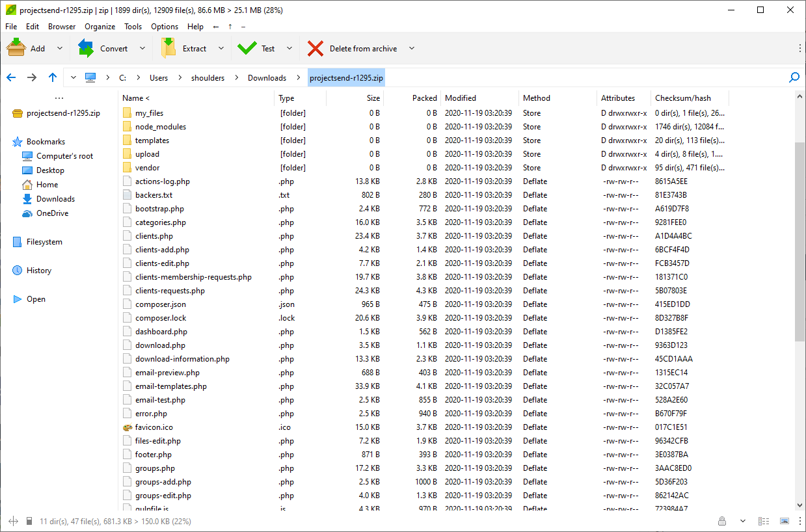Click the shoulders breadcrumb in the address bar

pos(208,77)
